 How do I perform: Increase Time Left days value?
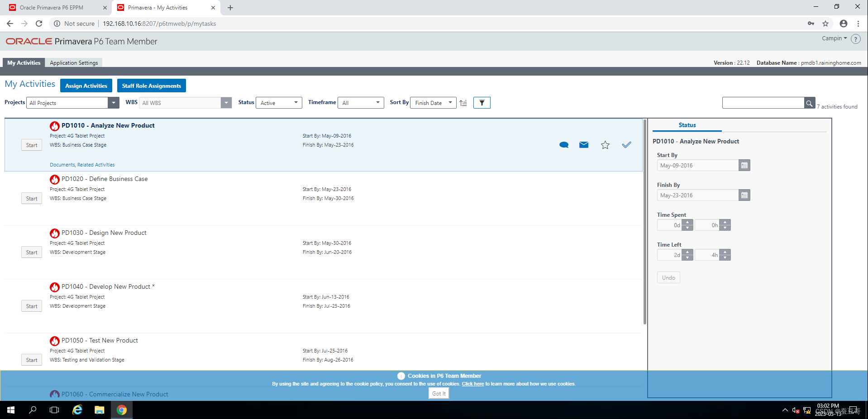(687, 252)
